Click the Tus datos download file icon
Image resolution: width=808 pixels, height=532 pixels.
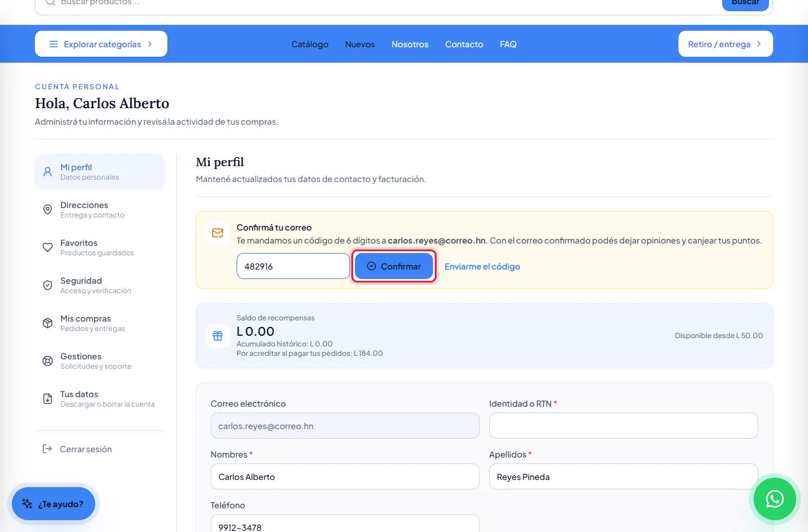[48, 399]
